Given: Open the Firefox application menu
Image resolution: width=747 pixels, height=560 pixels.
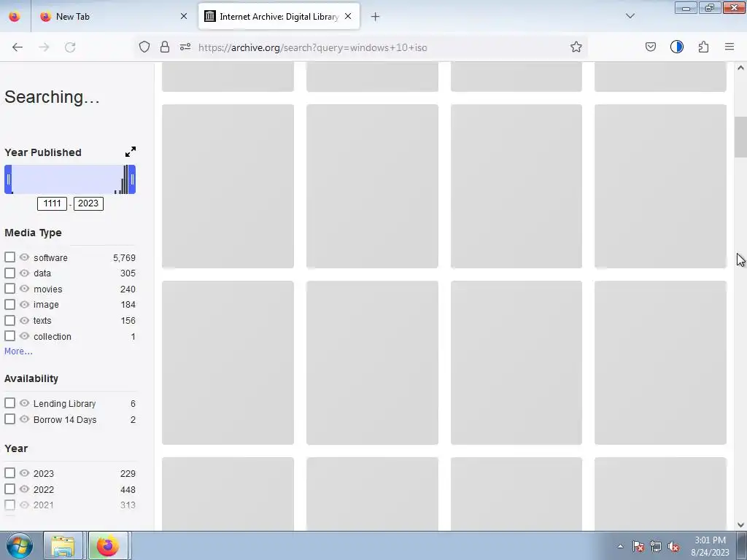Looking at the screenshot, I should tap(729, 47).
